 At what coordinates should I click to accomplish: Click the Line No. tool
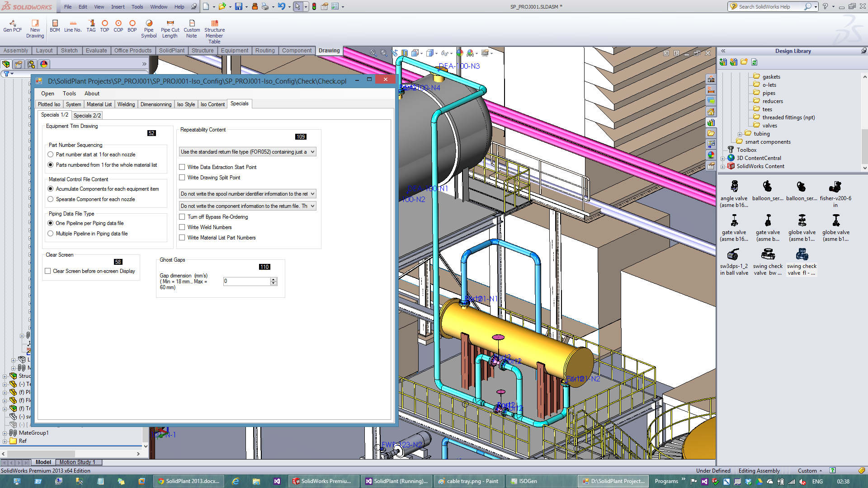(x=72, y=26)
